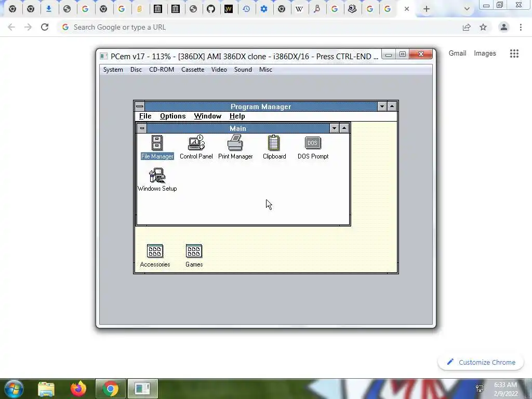Open Windows Explorer from the taskbar

point(46,389)
